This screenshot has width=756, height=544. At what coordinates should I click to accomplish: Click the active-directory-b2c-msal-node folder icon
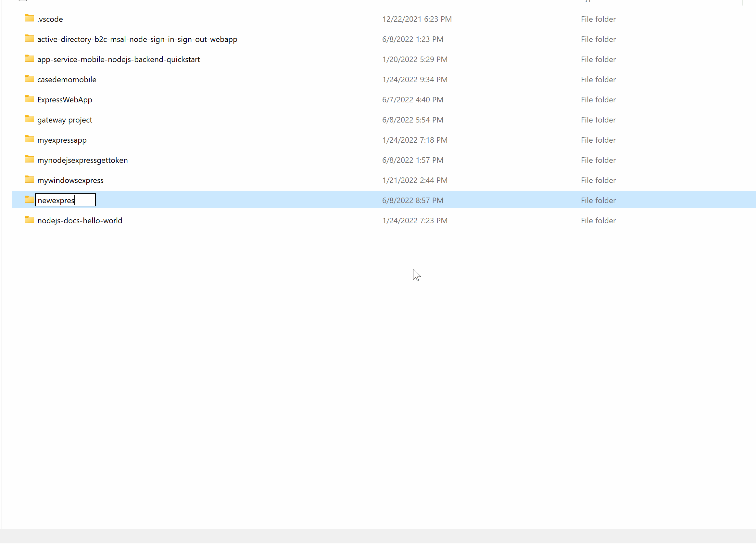(x=29, y=39)
